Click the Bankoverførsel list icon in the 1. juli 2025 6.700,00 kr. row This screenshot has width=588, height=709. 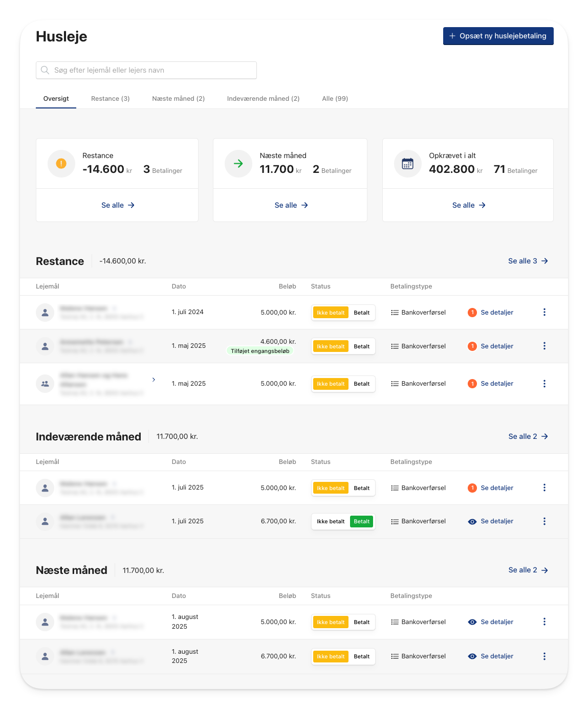pyautogui.click(x=395, y=521)
